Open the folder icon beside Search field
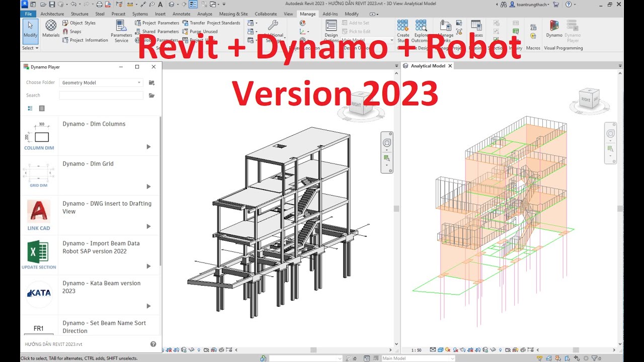 (x=151, y=95)
